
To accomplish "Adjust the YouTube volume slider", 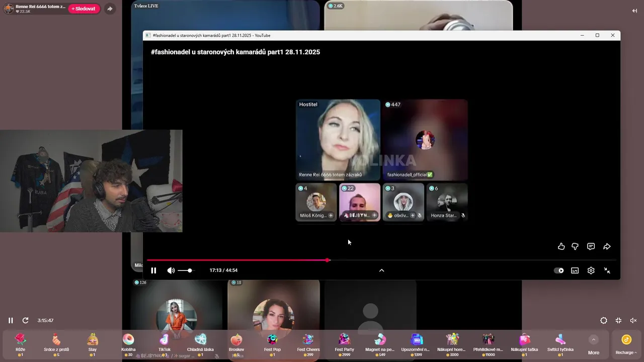I will pos(185,270).
